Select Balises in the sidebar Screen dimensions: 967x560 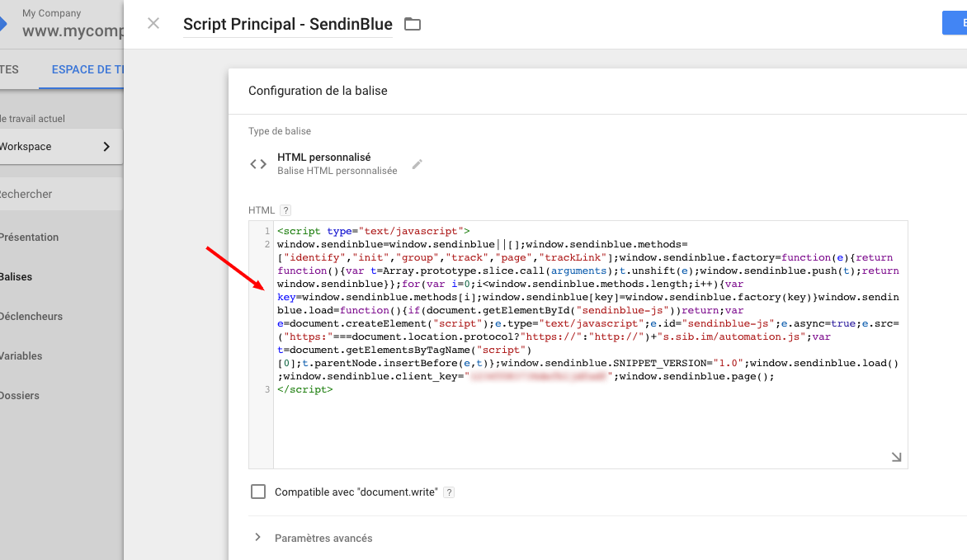pos(16,276)
